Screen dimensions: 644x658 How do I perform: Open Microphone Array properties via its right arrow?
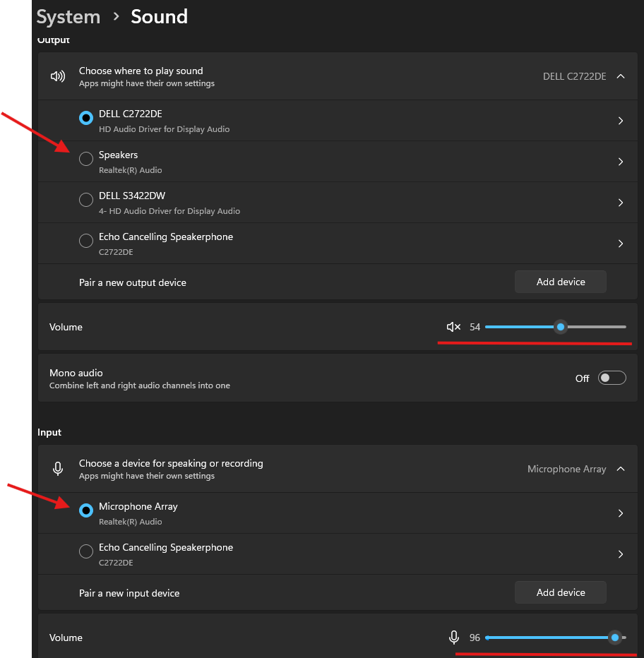point(620,513)
